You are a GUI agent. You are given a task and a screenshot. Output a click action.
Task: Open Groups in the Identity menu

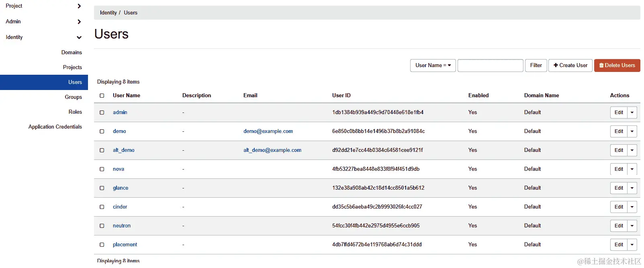tap(73, 97)
